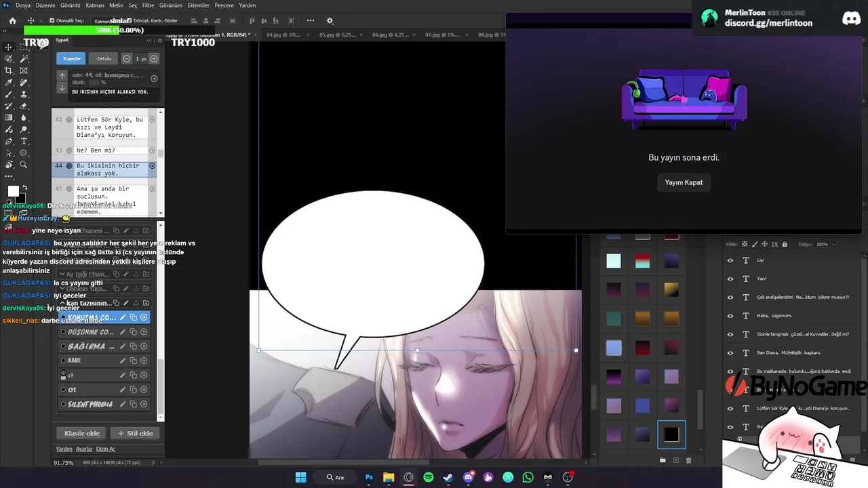Click the next line down arrow in TypeR
The image size is (868, 488).
coord(62,88)
